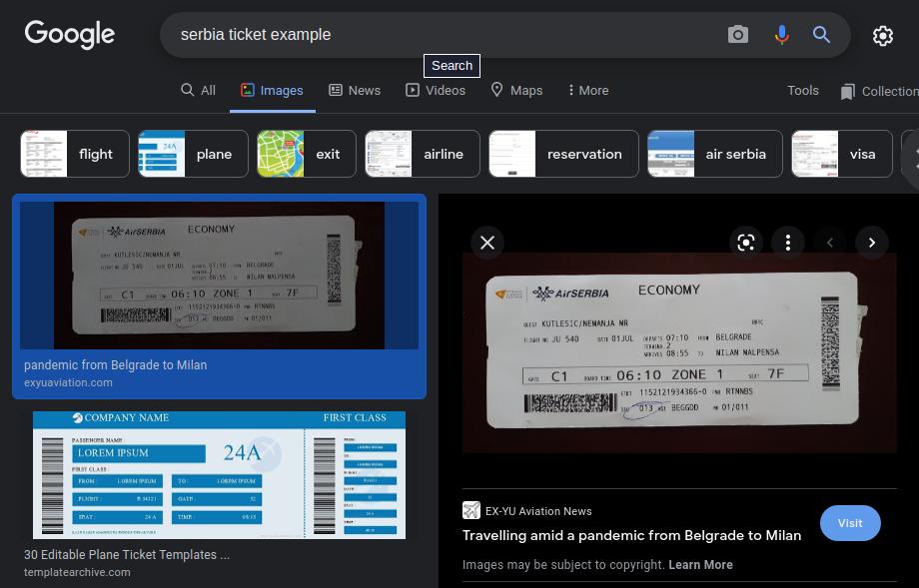
Task: Filter results with the visa chip
Action: [x=842, y=154]
